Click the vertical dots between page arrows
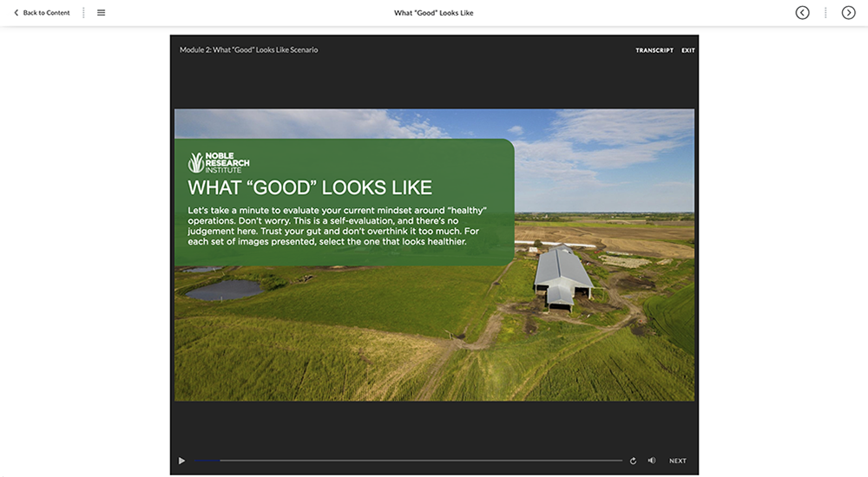Screen dimensions: 868x477 tap(825, 13)
